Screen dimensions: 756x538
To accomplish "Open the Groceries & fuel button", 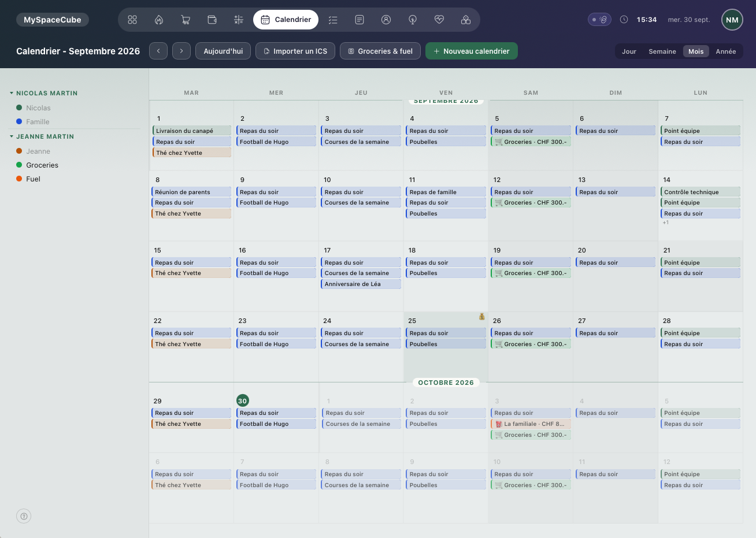I will pos(380,51).
